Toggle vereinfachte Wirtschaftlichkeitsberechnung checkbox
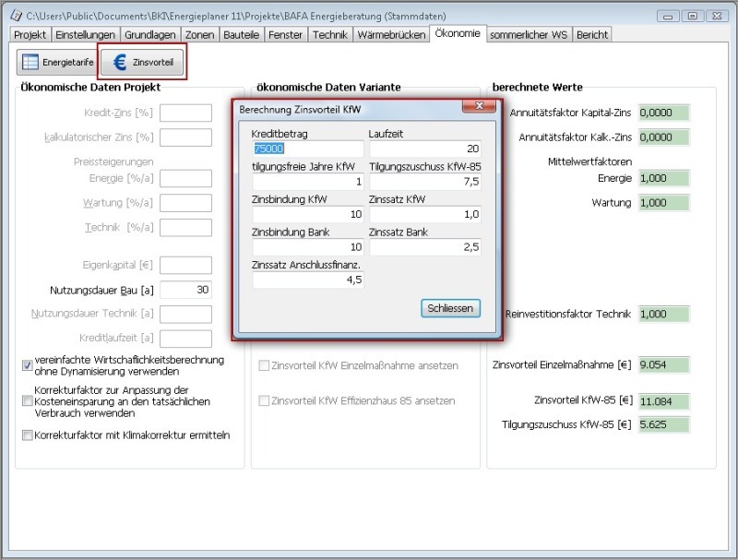The image size is (738, 560). tap(28, 365)
